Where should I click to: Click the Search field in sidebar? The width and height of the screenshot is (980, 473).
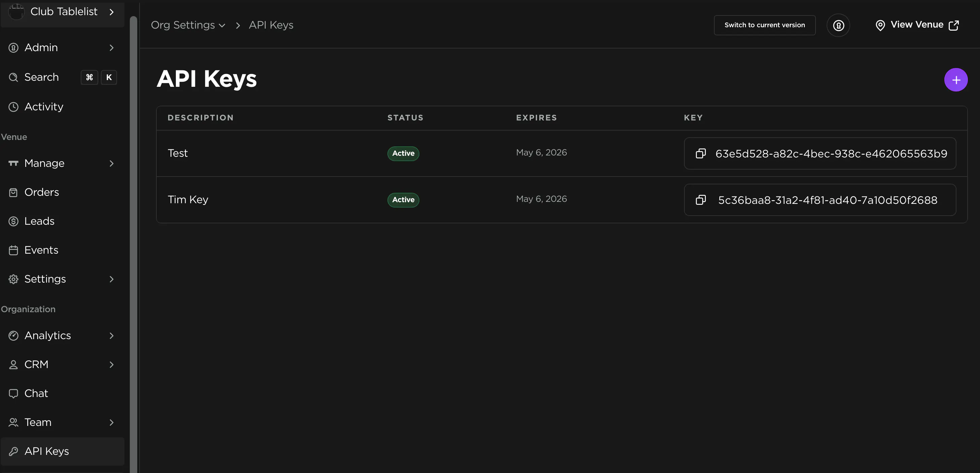pos(42,77)
